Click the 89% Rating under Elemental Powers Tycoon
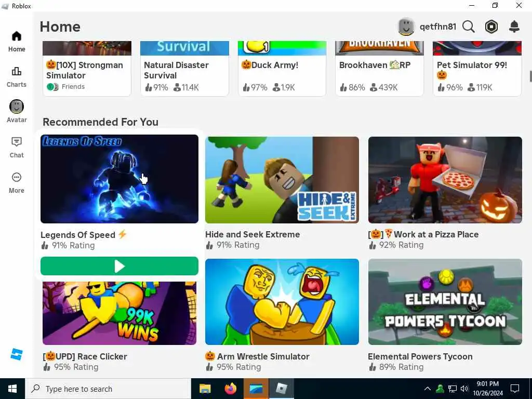 click(396, 367)
